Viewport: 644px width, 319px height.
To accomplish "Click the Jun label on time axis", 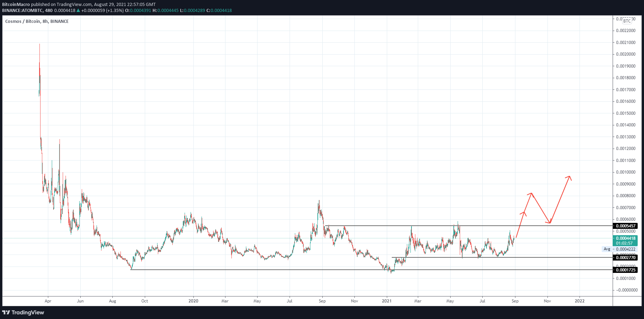I will click(80, 301).
